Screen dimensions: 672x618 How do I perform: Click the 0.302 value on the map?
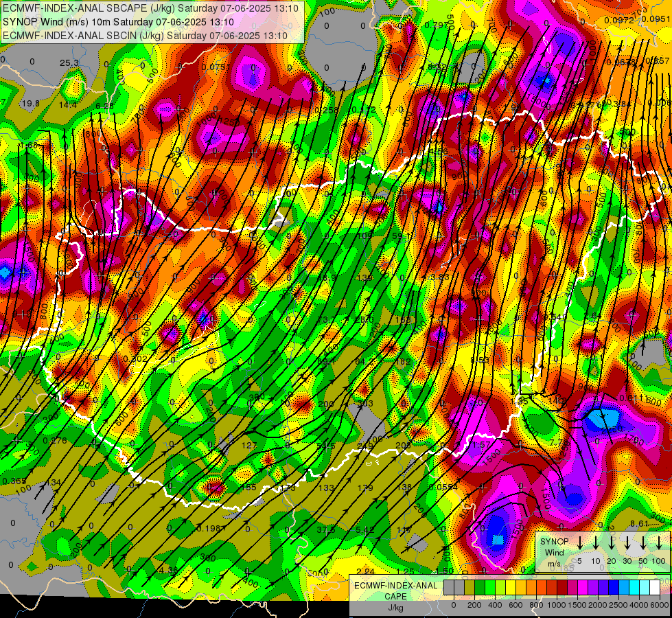[x=135, y=358]
